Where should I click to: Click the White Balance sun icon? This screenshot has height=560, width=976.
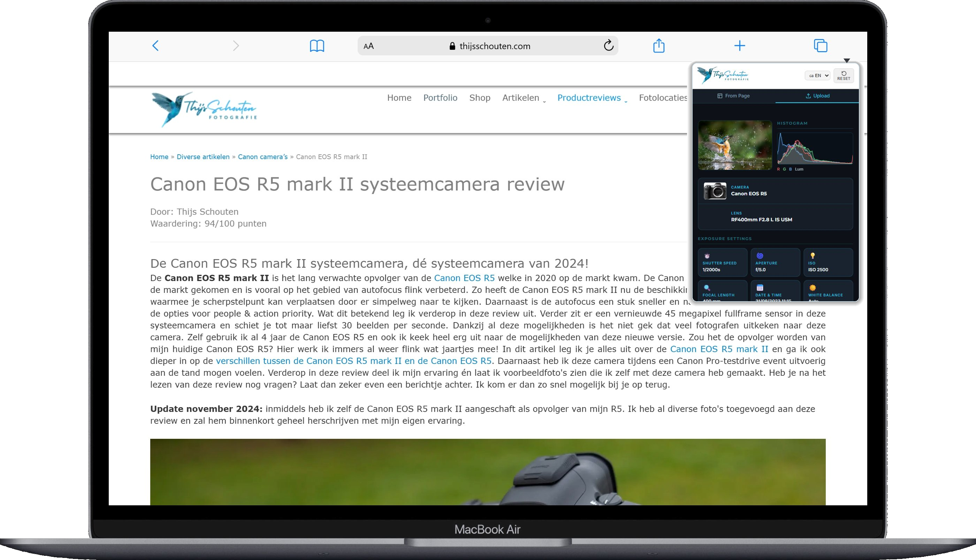(813, 288)
